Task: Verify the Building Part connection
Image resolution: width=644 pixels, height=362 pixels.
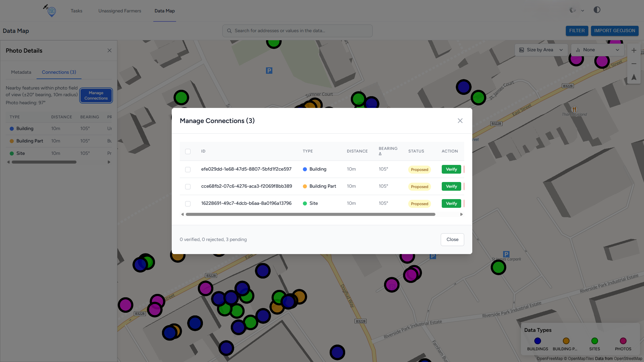Action: pyautogui.click(x=451, y=186)
